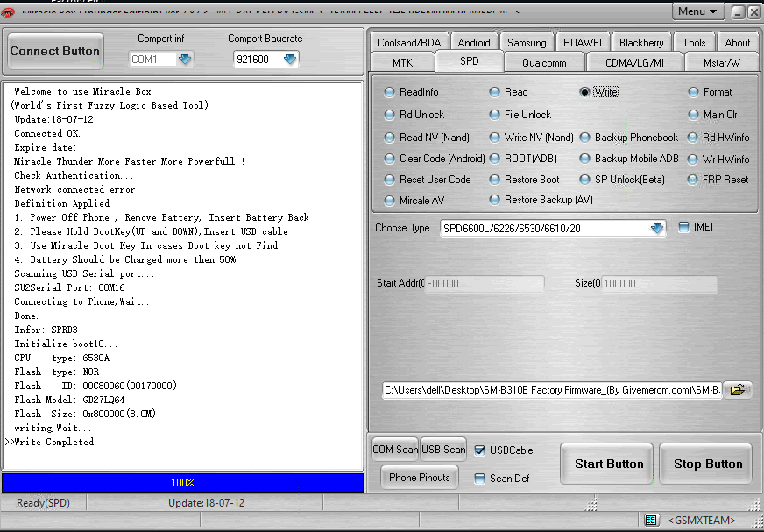This screenshot has width=764, height=532.
Task: Click the '<GSMXTEAM>' status bar text
Action: click(x=702, y=521)
